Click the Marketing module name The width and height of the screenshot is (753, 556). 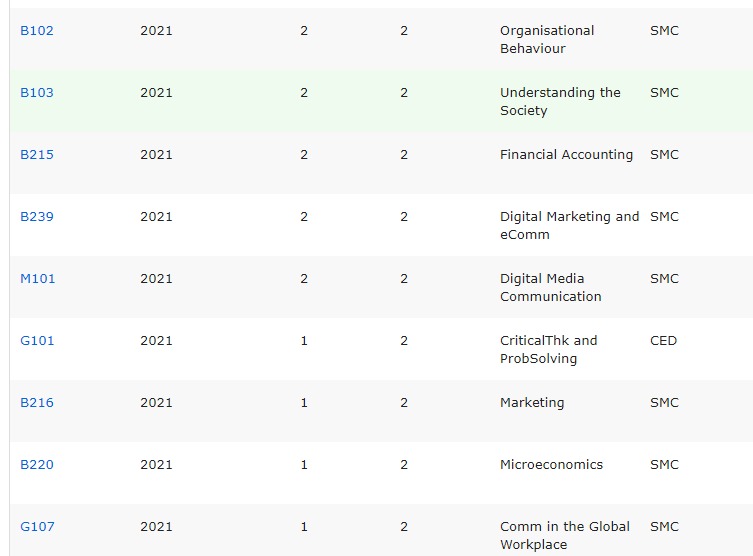point(532,403)
